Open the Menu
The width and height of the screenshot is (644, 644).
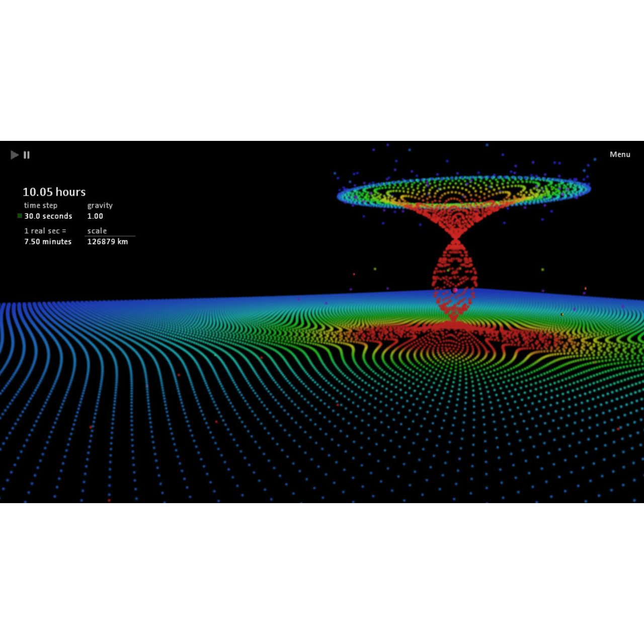pos(620,154)
